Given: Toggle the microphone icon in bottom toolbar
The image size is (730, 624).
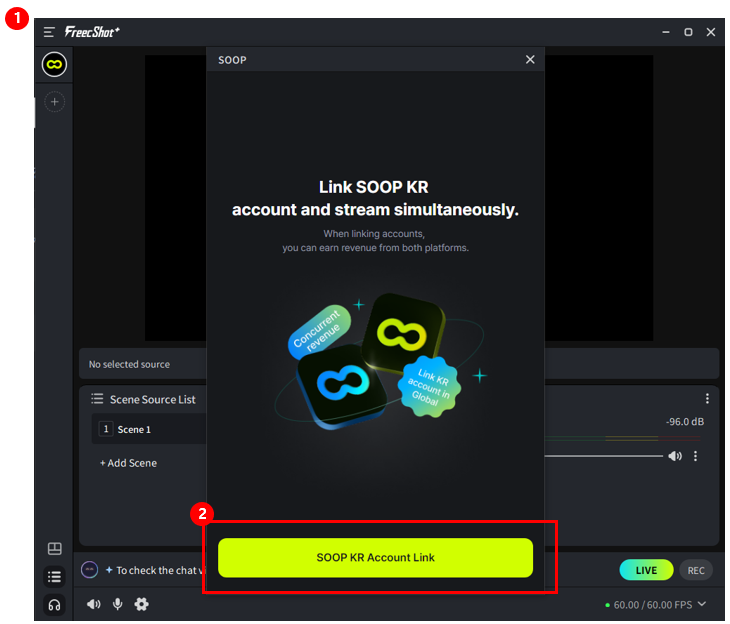Looking at the screenshot, I should coord(118,604).
